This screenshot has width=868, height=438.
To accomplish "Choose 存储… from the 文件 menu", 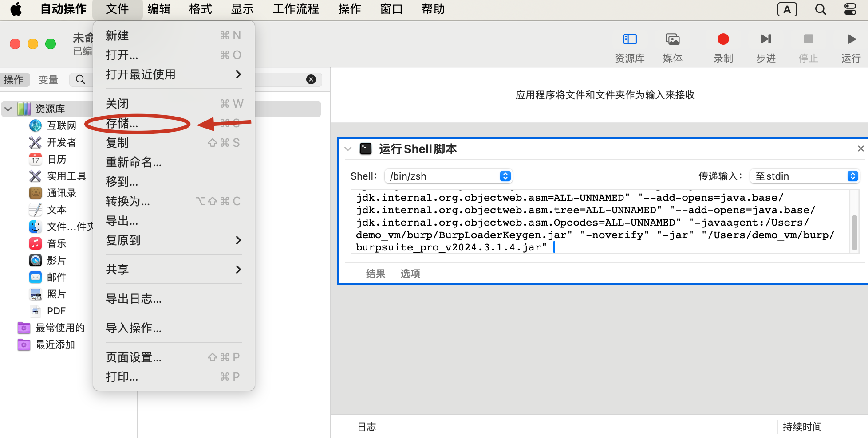I will click(x=174, y=123).
